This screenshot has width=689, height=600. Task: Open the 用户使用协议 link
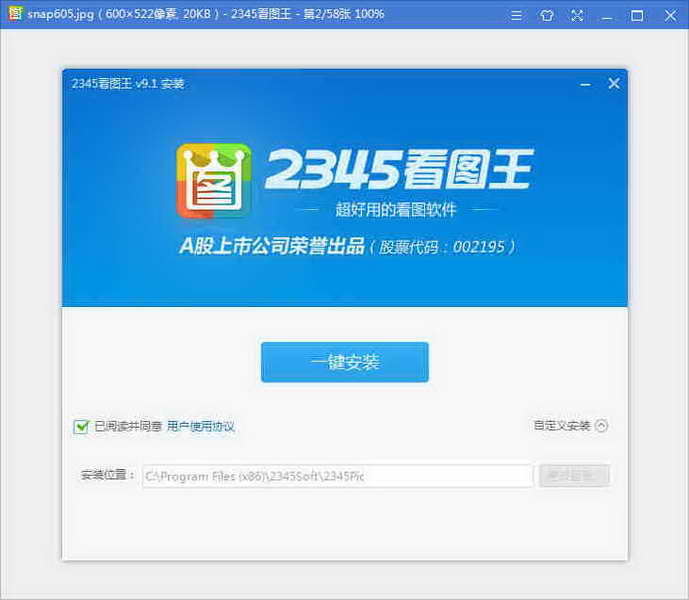click(201, 426)
